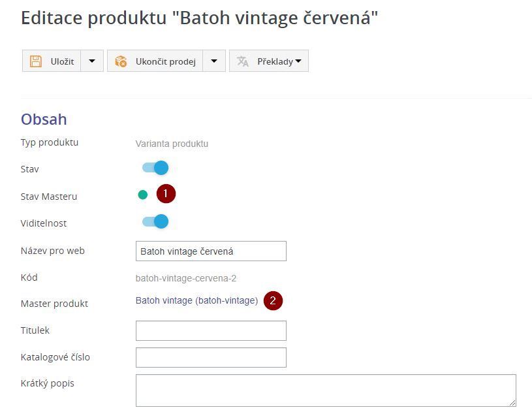Turn off the Viditelnost visibility switch

point(155,221)
